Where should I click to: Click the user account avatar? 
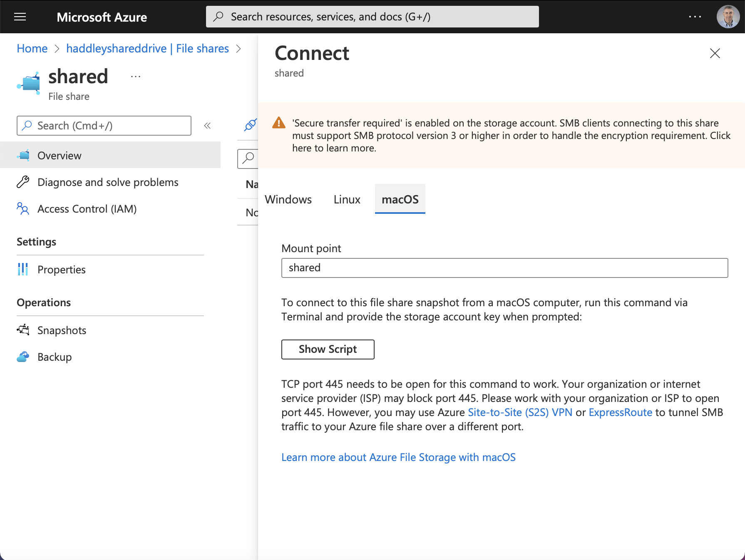click(728, 17)
